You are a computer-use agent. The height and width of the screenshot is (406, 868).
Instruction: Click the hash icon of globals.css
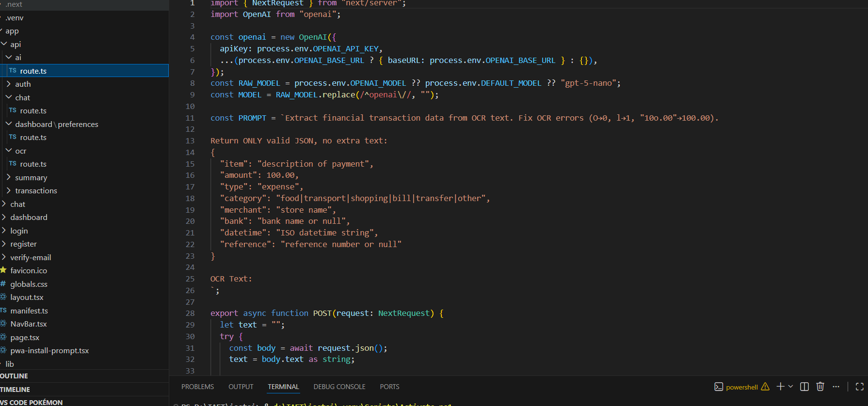[x=3, y=284]
